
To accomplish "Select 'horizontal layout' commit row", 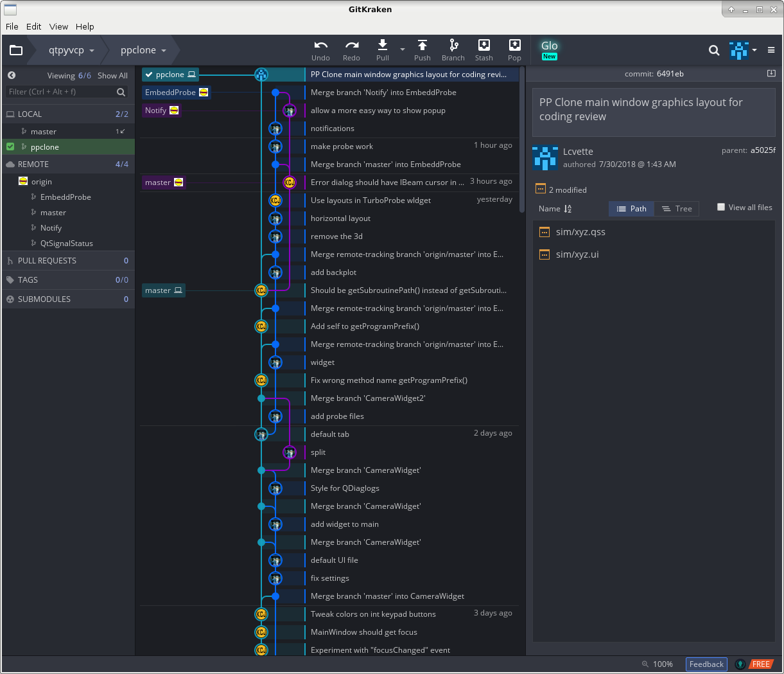I will click(x=411, y=218).
